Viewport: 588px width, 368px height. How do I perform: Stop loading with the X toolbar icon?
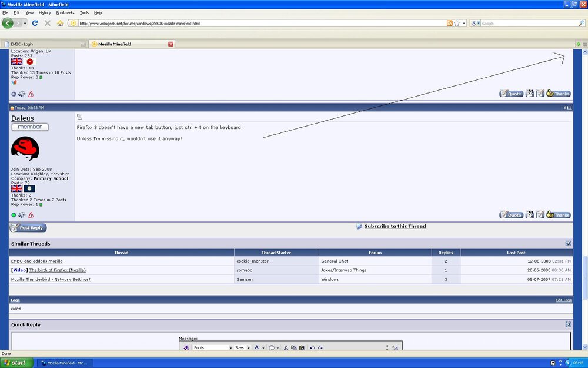(47, 24)
